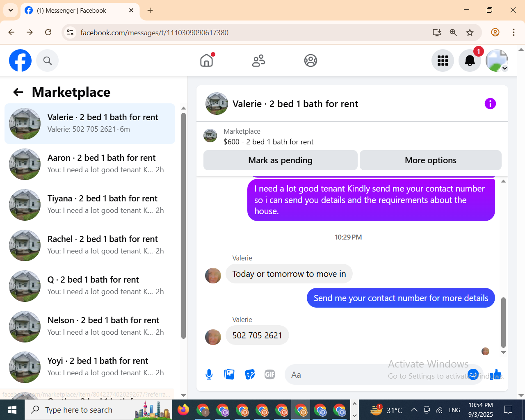Open tab search dropdown
Screen dimensions: 525x420
10,10
